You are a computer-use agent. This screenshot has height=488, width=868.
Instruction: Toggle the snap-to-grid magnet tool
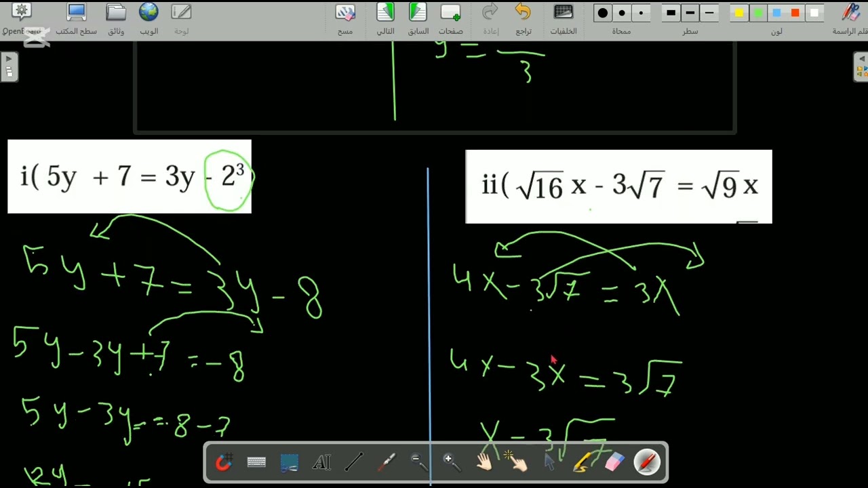224,462
